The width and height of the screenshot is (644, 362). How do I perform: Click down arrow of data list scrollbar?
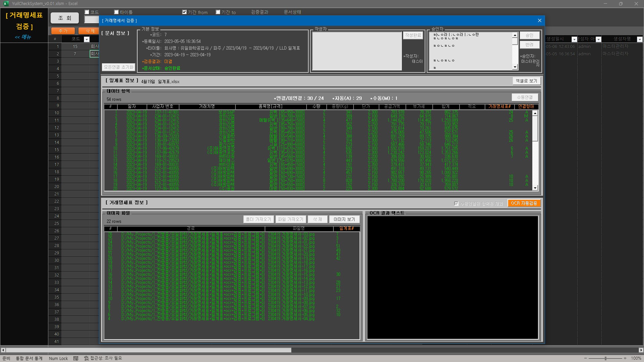(535, 188)
